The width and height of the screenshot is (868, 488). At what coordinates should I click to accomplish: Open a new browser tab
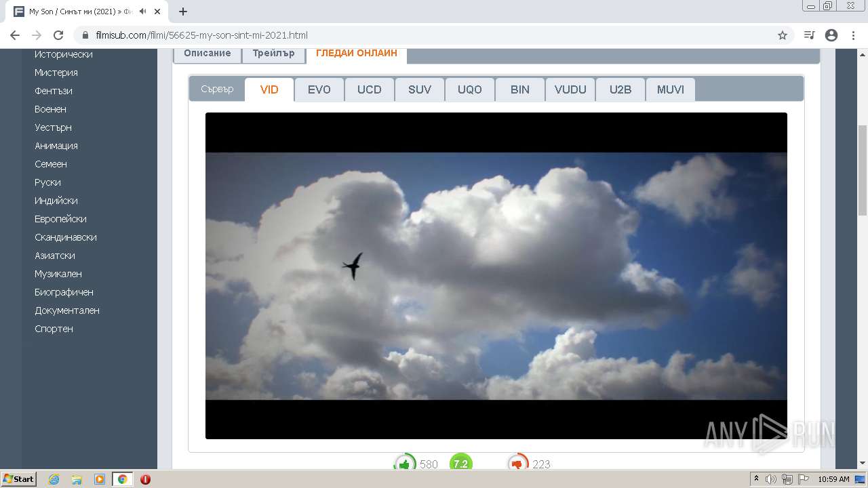(183, 12)
